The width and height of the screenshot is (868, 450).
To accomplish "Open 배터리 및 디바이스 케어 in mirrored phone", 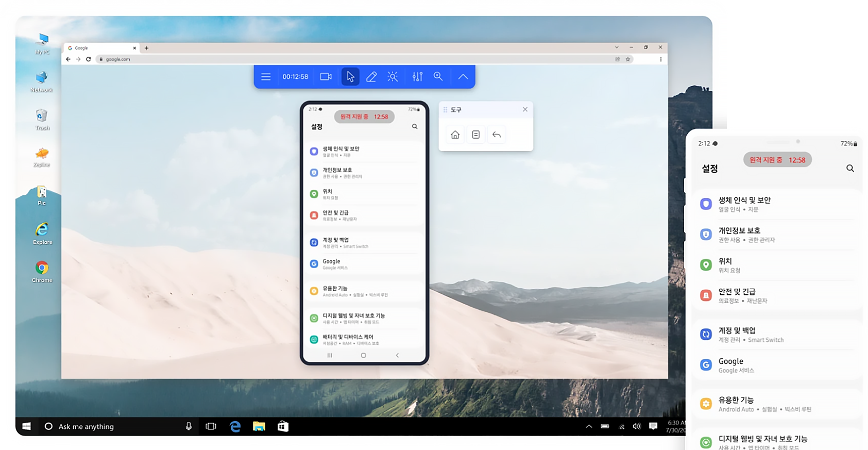I will tap(365, 340).
